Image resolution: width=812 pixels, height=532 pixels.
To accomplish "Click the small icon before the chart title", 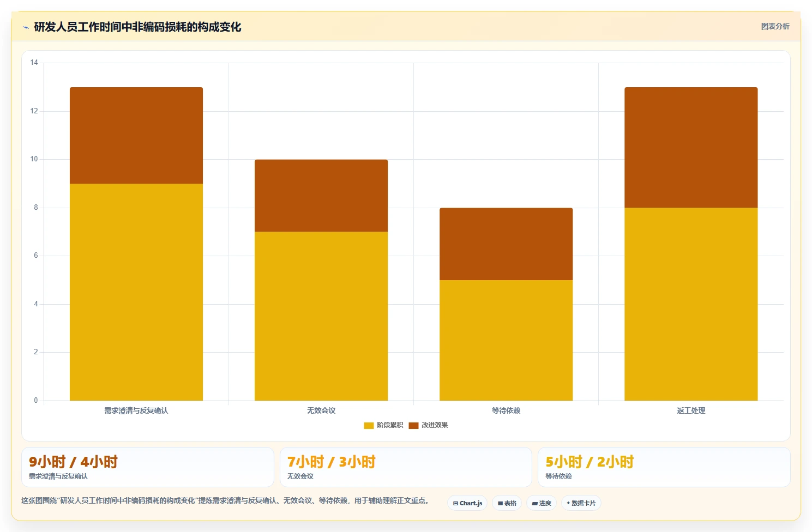I will tap(26, 27).
